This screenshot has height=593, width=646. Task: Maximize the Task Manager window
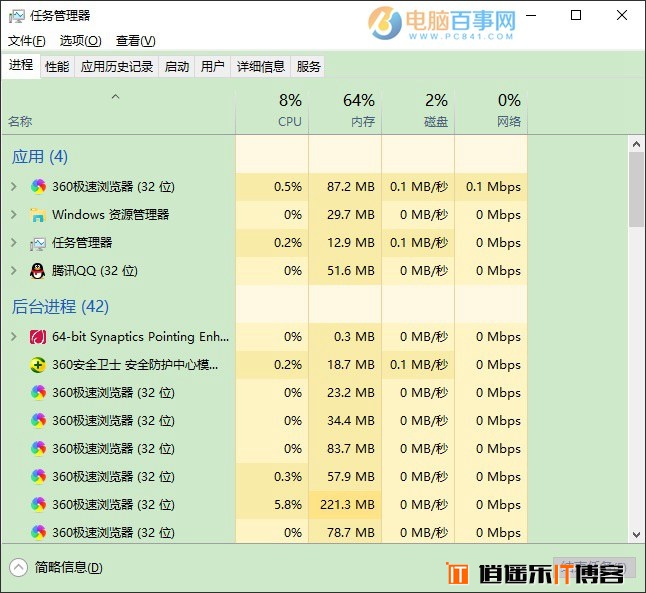(x=576, y=15)
